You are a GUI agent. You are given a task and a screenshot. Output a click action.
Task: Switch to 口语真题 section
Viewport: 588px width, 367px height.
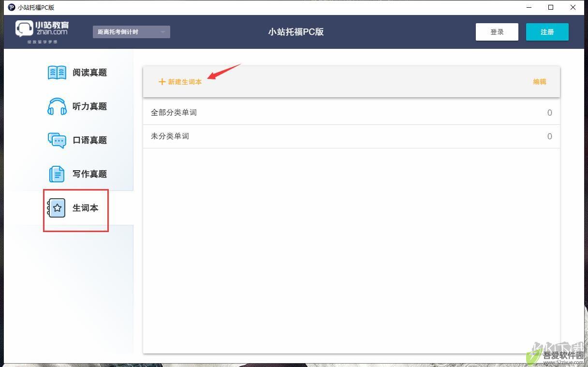89,140
